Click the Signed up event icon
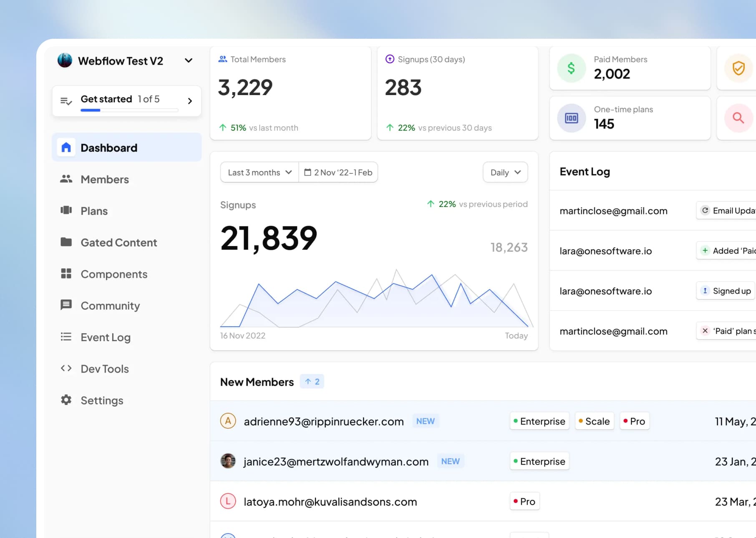 [x=705, y=291]
